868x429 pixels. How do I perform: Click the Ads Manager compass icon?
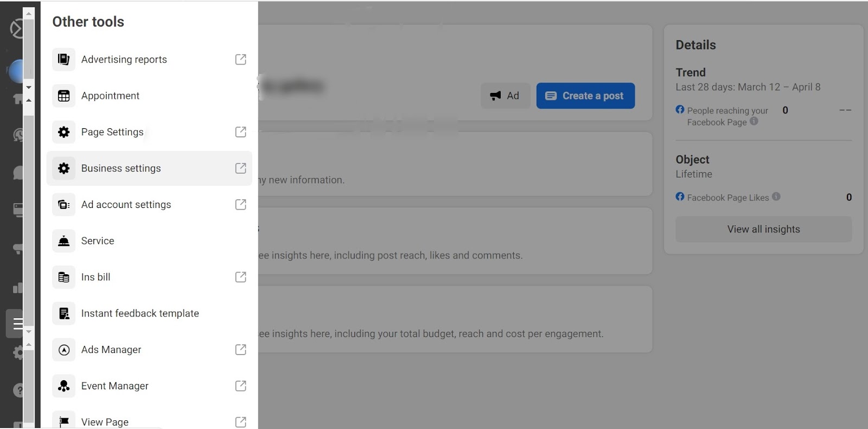click(63, 350)
